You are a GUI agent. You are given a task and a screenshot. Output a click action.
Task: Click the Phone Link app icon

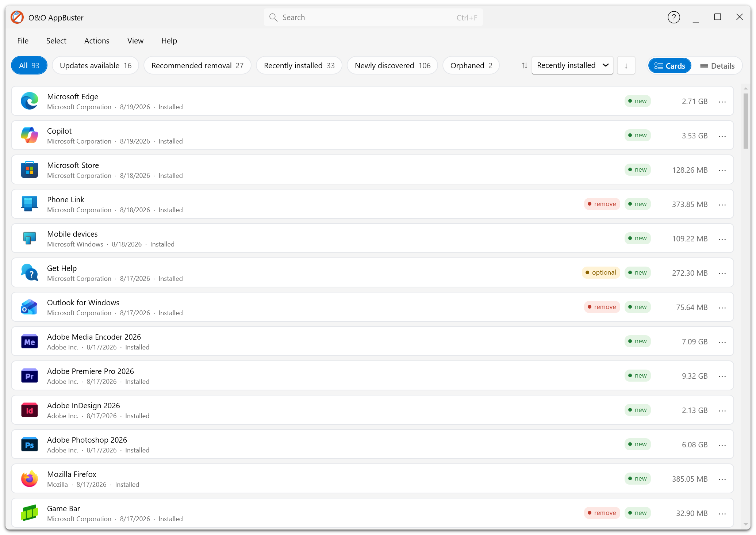point(30,204)
